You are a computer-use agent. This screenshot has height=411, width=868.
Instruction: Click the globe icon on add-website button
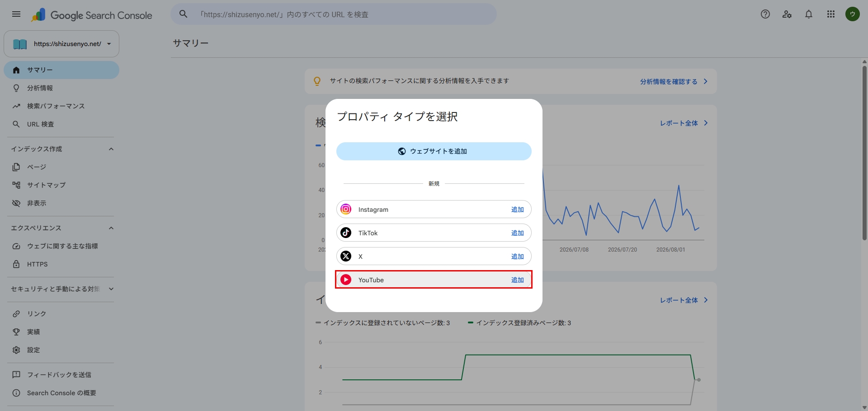click(401, 151)
